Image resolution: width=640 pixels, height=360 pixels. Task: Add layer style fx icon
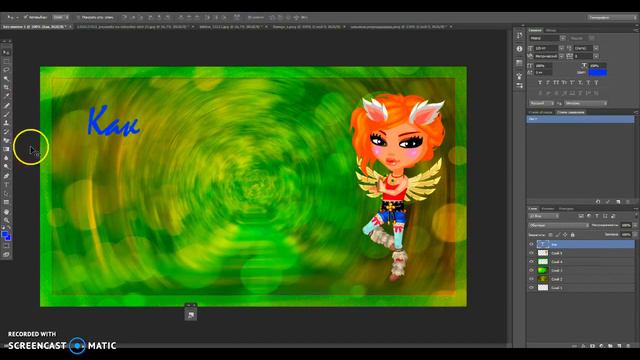[x=583, y=346]
